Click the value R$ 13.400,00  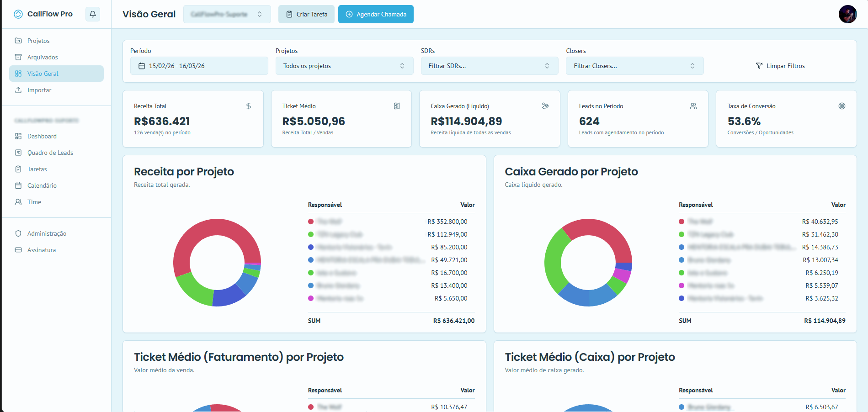point(449,285)
